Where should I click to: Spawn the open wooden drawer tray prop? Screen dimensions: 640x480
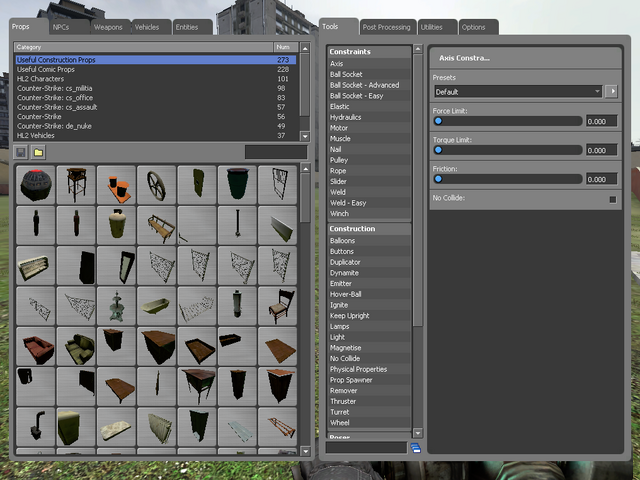pos(197,346)
